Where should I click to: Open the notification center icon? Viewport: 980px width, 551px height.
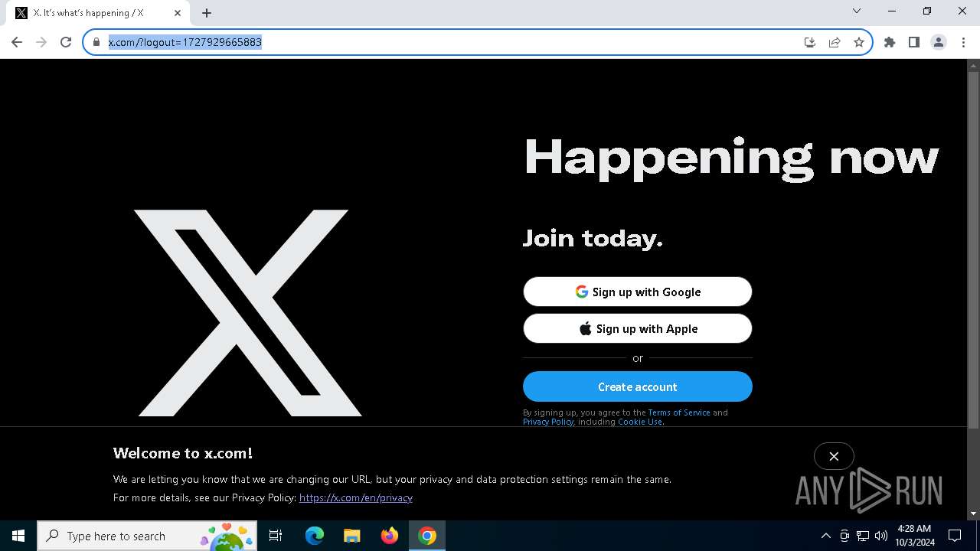[955, 536]
